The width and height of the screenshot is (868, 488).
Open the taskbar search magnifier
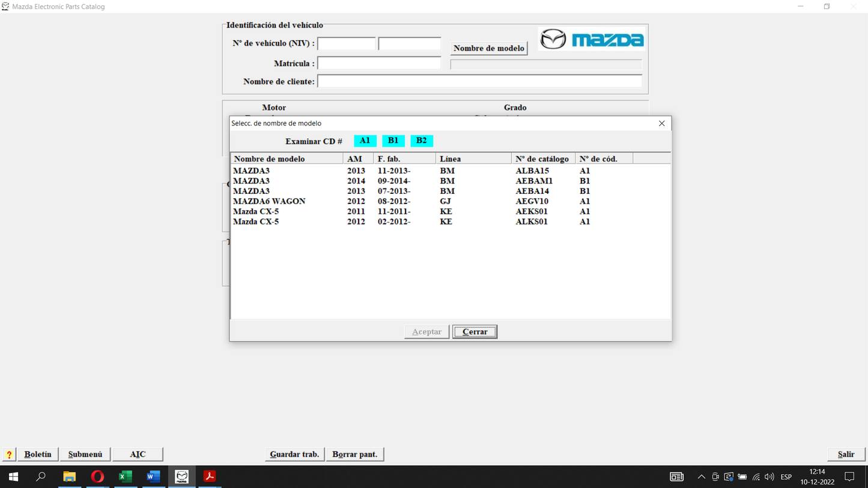41,477
